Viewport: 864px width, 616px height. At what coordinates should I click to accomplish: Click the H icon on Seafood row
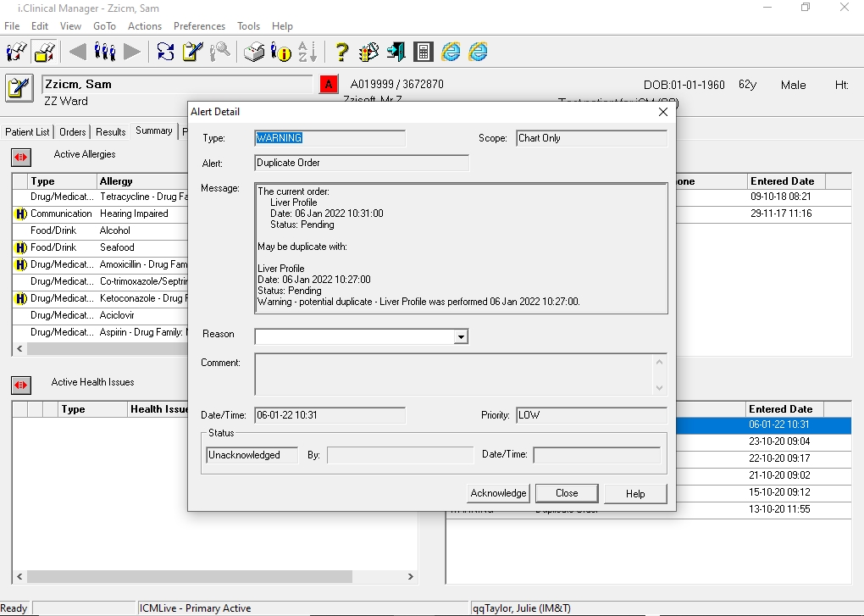(21, 248)
